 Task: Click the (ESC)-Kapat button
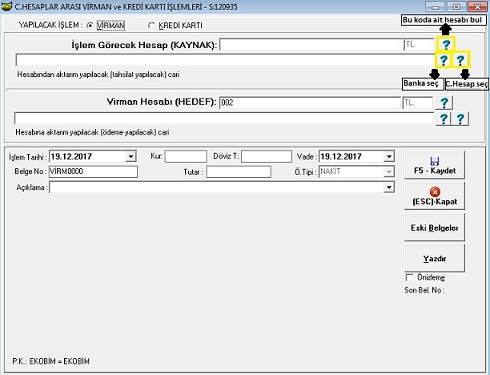point(434,196)
